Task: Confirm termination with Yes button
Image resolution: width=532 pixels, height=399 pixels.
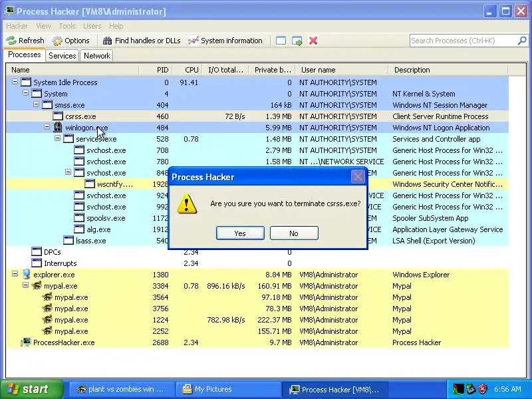Action: (x=240, y=233)
